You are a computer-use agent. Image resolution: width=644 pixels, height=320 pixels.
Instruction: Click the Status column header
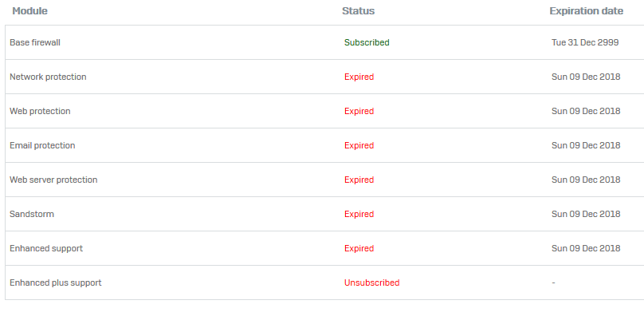358,11
